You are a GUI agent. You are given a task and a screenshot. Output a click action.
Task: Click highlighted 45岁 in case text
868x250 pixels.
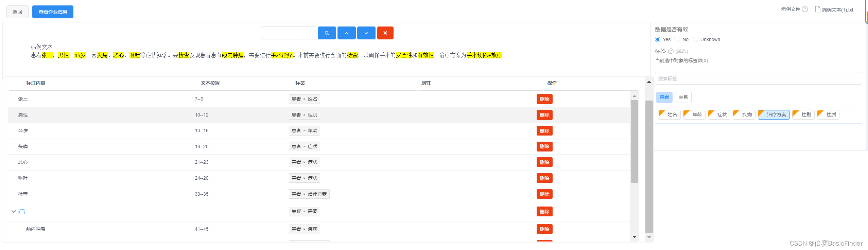click(x=80, y=55)
